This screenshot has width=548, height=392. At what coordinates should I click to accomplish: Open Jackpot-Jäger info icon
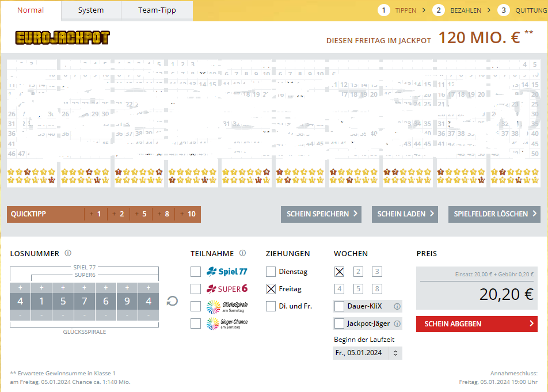(397, 324)
